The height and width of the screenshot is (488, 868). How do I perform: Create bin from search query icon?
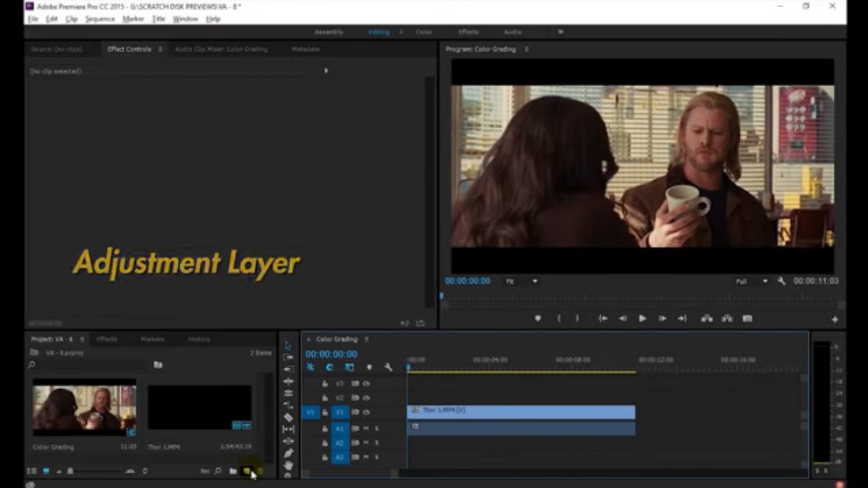[158, 364]
